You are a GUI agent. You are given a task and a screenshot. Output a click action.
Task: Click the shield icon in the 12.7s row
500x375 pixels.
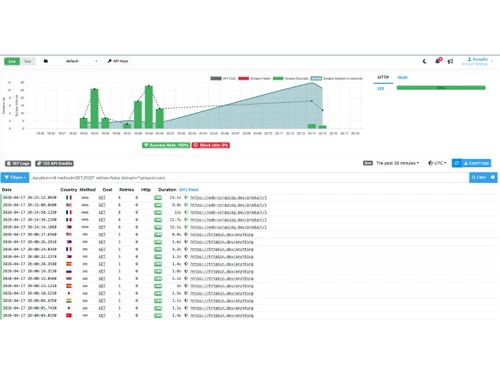pos(186,220)
